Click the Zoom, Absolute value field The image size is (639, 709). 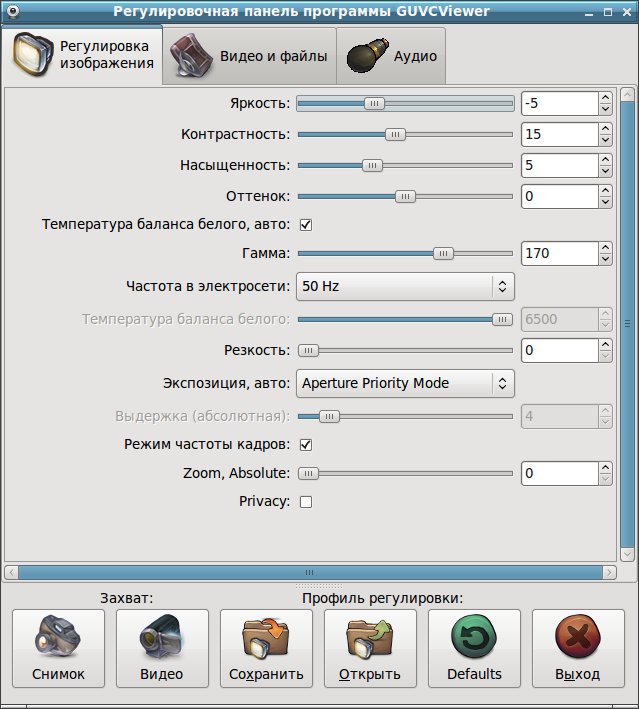(x=560, y=473)
